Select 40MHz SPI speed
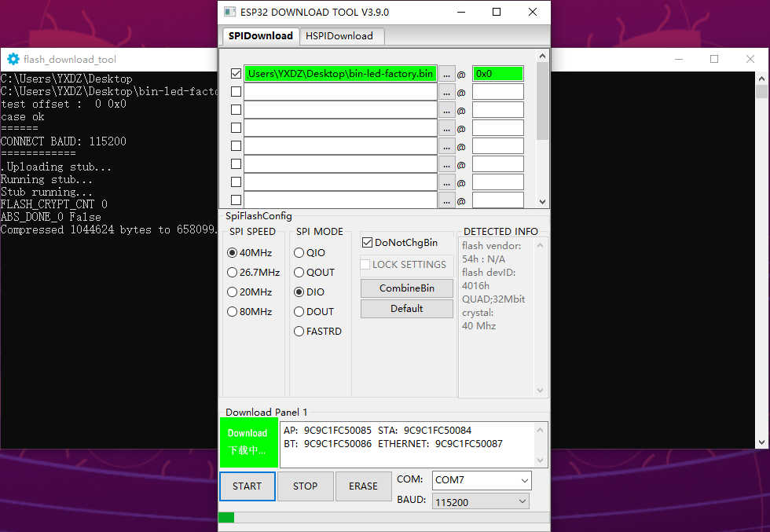770x532 pixels. (x=250, y=252)
